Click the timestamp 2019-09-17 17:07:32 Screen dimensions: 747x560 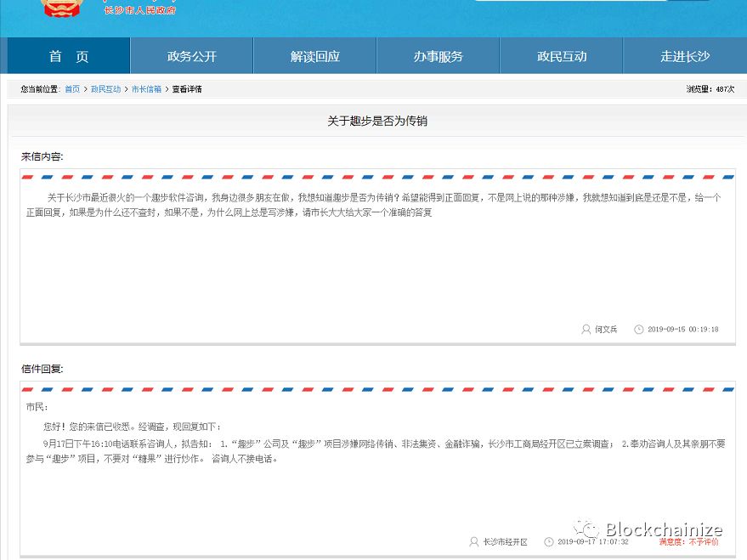[x=593, y=542]
